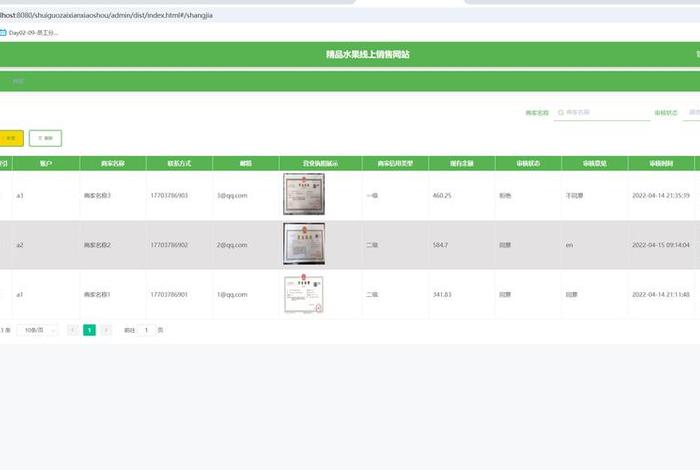Screen dimensions: 700x470
Task: Go to next page arrow in pagination
Action: (x=106, y=330)
